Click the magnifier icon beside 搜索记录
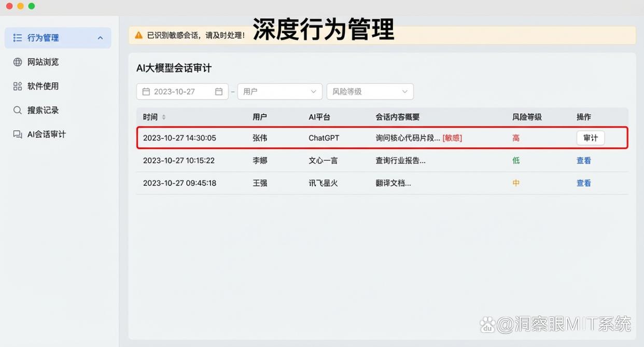The height and width of the screenshot is (347, 644). pyautogui.click(x=18, y=110)
